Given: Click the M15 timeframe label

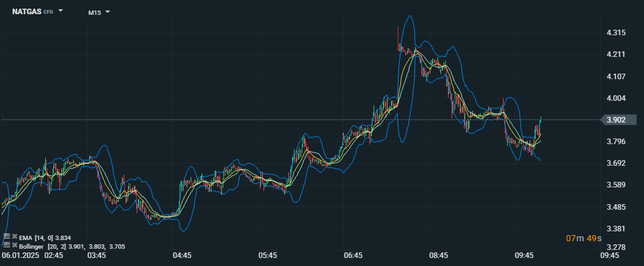Looking at the screenshot, I should (x=94, y=12).
